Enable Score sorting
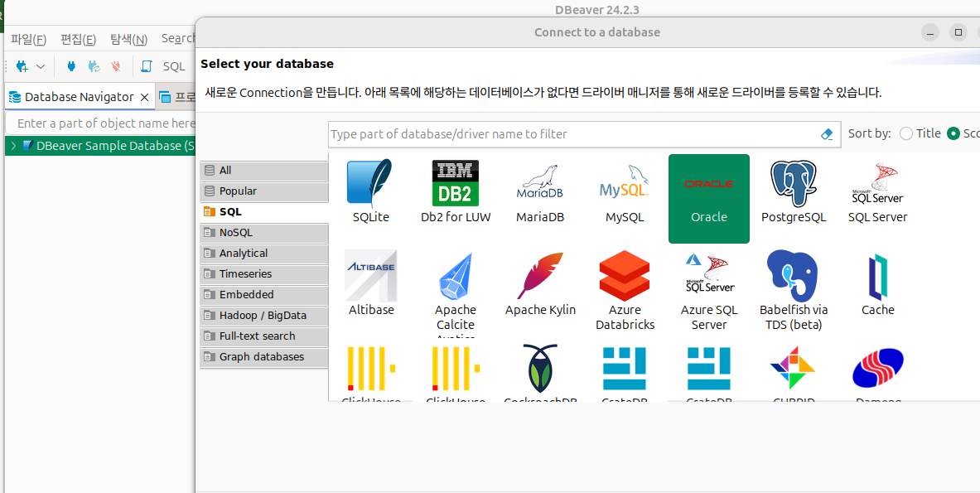This screenshot has width=980, height=493. (952, 133)
